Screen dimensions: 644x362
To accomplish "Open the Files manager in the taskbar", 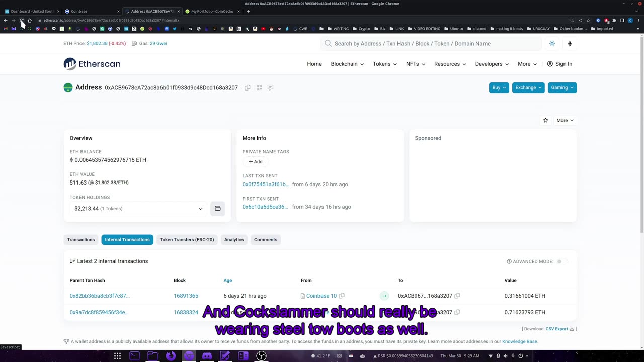I will point(152,356).
